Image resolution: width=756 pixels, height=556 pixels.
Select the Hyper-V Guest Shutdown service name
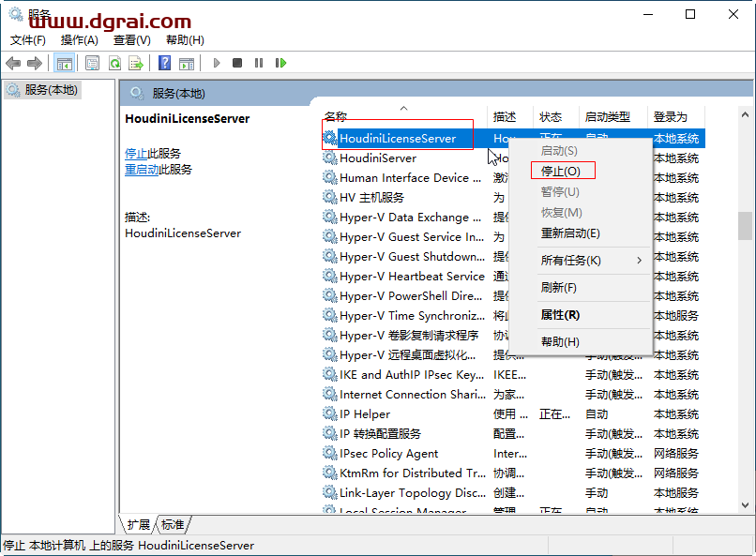pos(412,257)
